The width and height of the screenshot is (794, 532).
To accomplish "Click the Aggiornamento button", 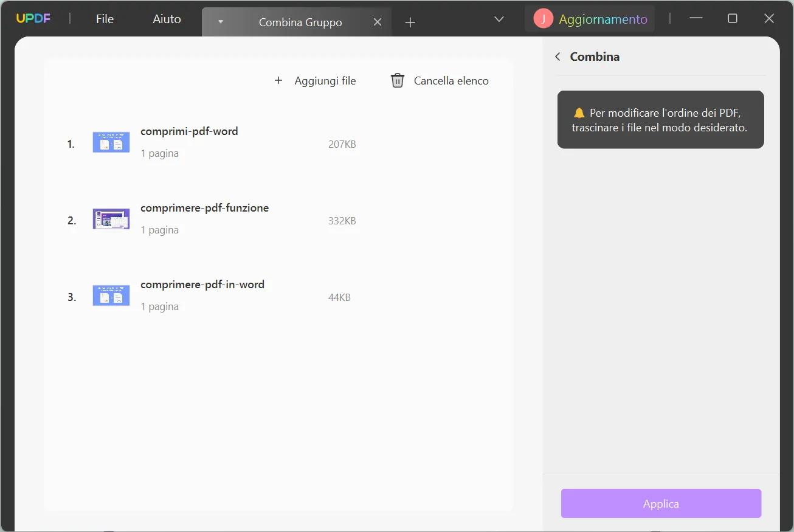I will (602, 19).
